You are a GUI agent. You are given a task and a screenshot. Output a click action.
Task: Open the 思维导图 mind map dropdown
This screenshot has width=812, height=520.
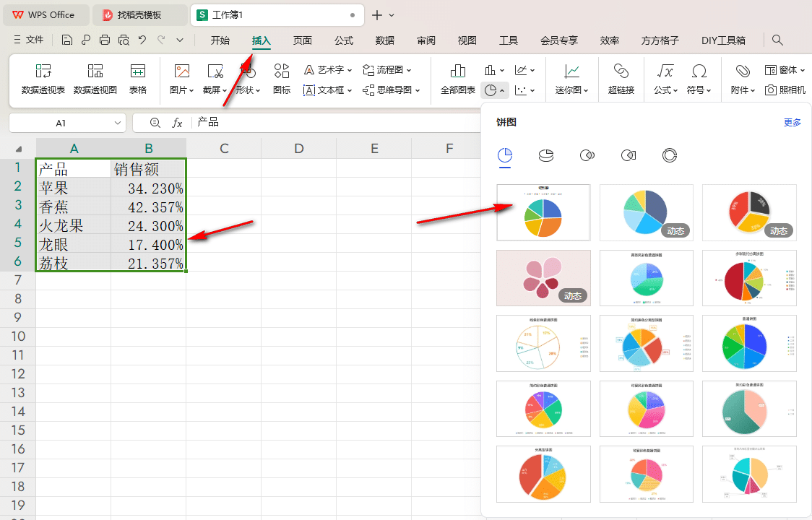[391, 90]
